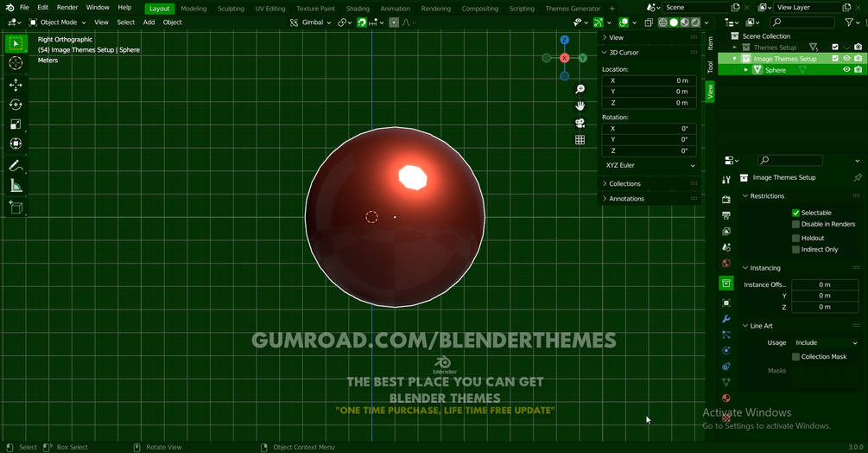Uncheck the Selectable checkbox

point(795,213)
